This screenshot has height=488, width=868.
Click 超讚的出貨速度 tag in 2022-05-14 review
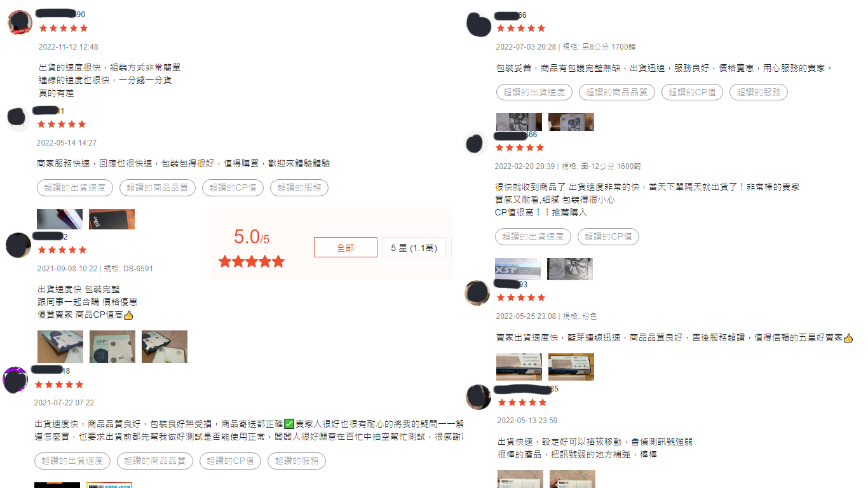pos(75,187)
